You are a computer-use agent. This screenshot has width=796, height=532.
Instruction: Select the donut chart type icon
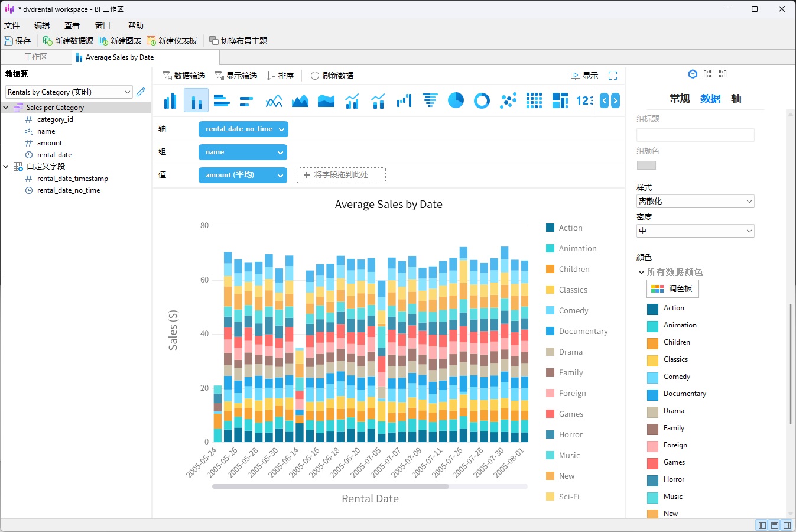click(482, 100)
